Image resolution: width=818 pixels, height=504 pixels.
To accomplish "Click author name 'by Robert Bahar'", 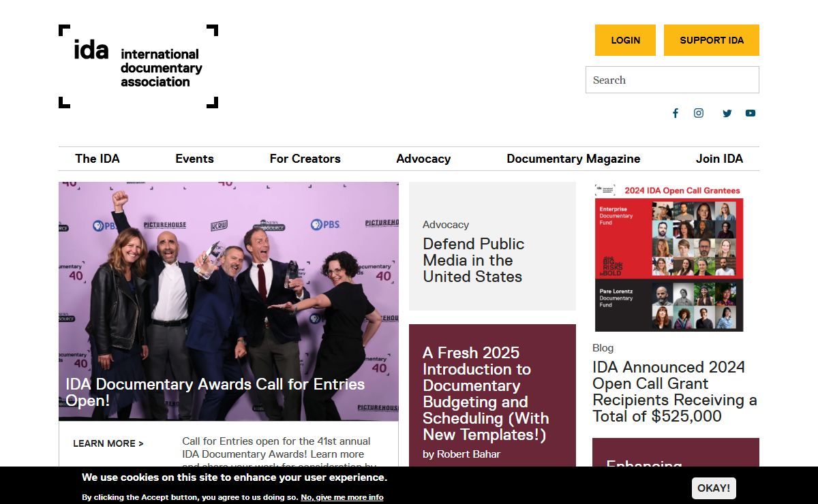I will pos(461,454).
